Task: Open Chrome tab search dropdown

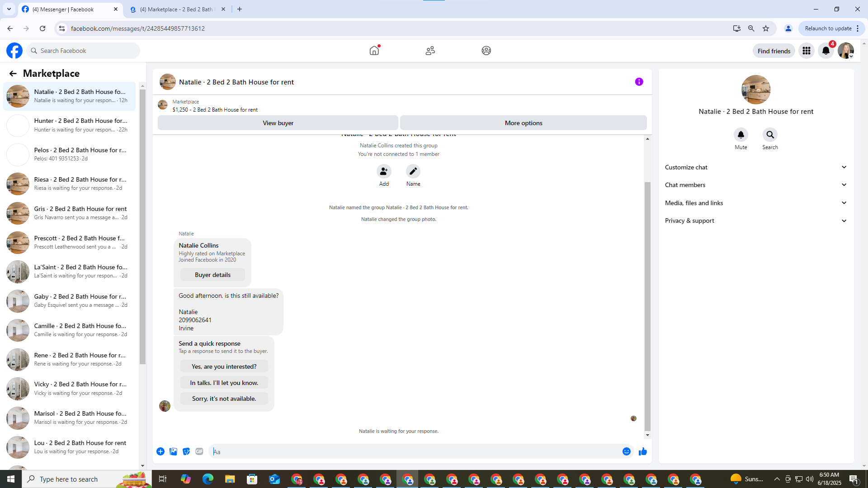Action: 9,9
